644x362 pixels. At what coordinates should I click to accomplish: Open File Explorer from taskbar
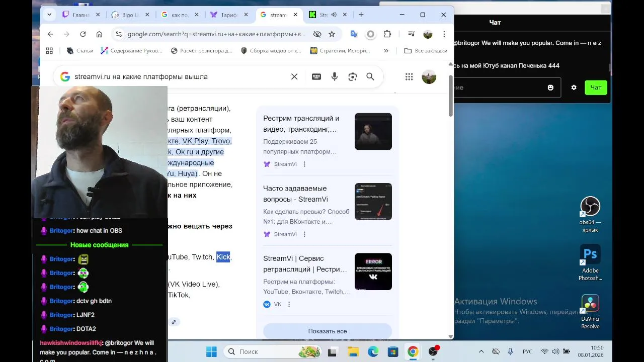pos(353,352)
